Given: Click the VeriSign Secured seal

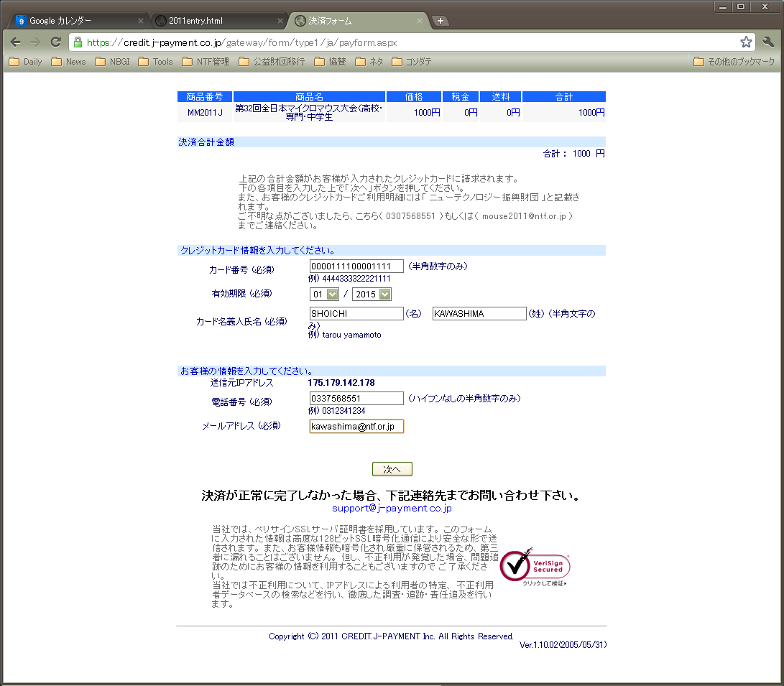Looking at the screenshot, I should click(x=535, y=566).
